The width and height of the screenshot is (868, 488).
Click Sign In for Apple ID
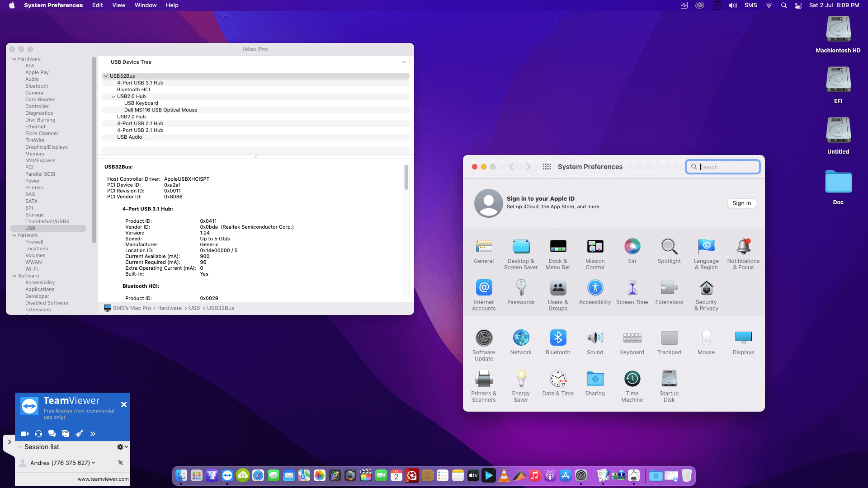(x=741, y=203)
